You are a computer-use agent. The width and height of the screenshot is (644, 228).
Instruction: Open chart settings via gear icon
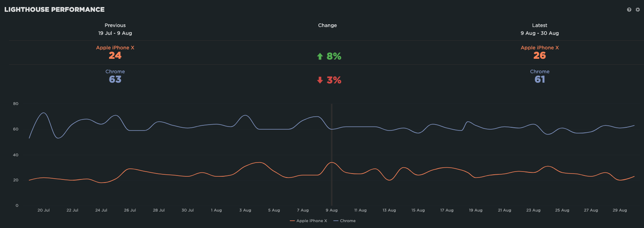638,10
